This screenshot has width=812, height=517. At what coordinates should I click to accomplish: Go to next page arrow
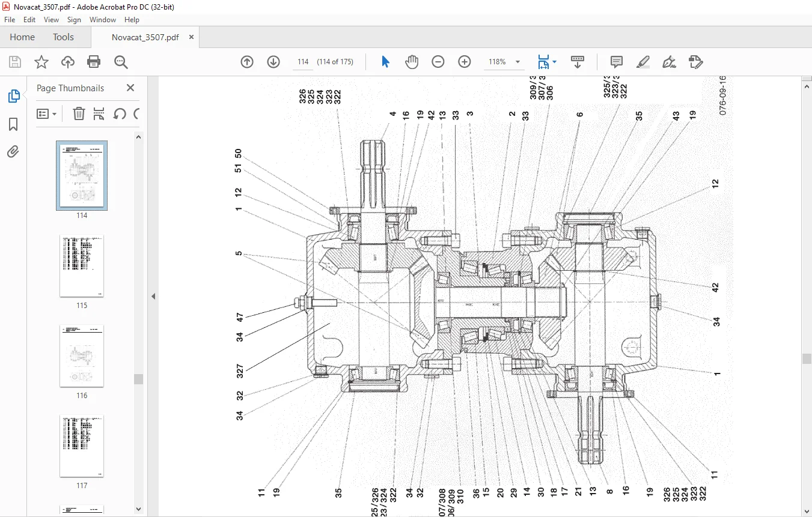coord(273,62)
